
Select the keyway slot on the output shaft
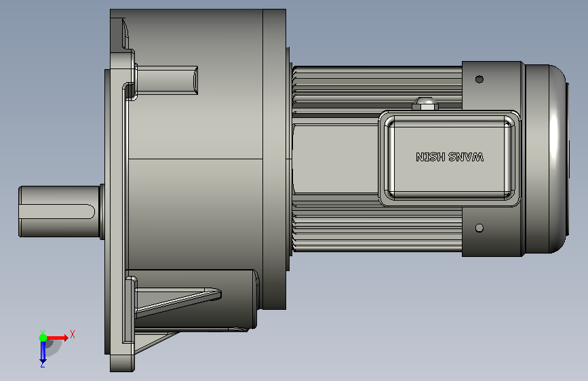pos(57,212)
